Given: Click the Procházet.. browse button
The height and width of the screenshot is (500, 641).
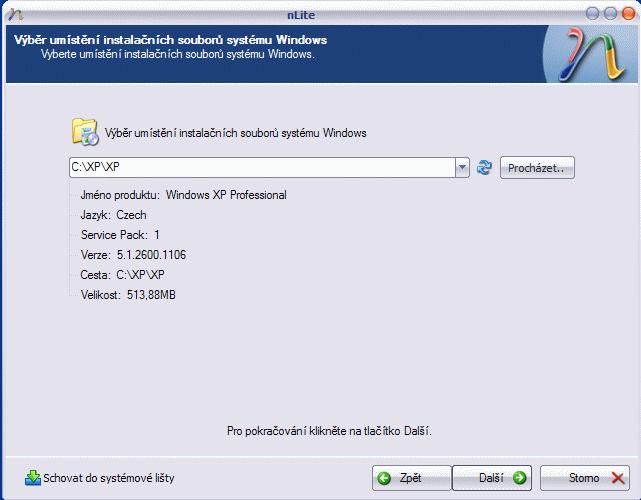Looking at the screenshot, I should coord(537,168).
